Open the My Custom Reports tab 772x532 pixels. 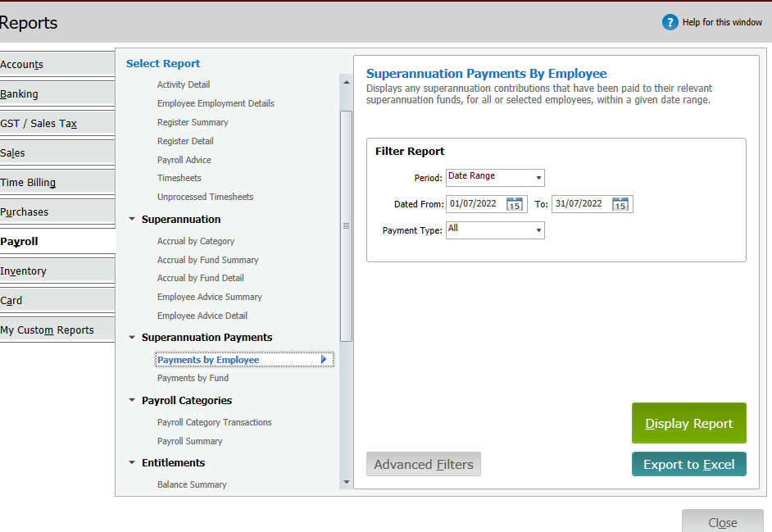click(x=57, y=330)
